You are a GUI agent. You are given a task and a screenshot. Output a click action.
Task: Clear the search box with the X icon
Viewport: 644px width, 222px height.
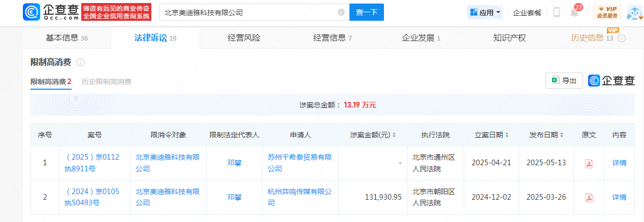(x=341, y=12)
